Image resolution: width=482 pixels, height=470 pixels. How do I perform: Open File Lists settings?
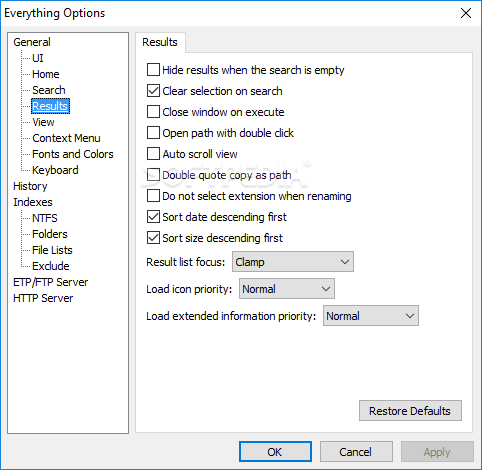click(52, 250)
